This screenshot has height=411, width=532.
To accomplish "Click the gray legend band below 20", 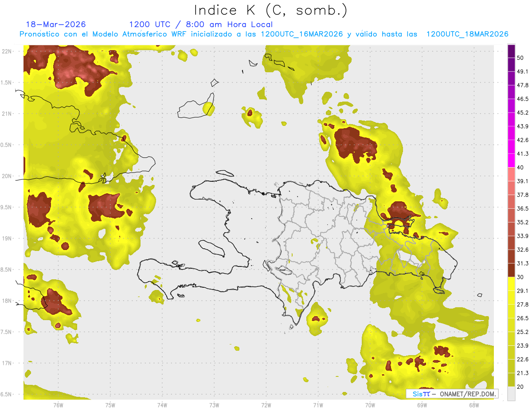I will click(x=511, y=393).
